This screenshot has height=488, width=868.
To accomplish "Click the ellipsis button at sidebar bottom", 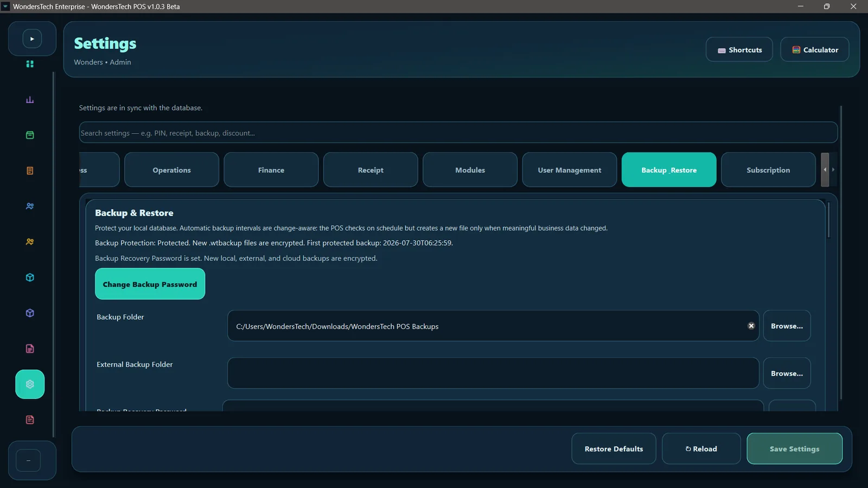I will (28, 460).
